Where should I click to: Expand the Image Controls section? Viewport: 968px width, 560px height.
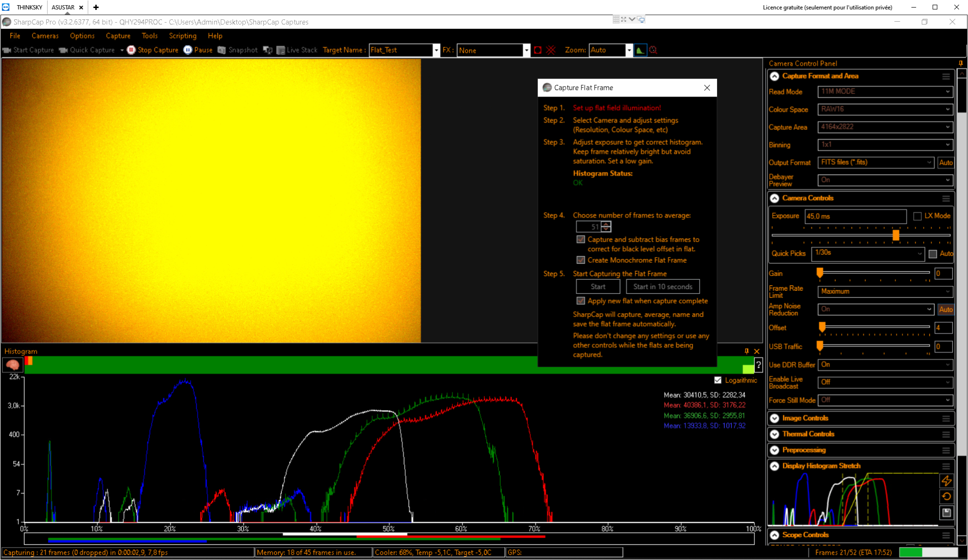pos(775,418)
